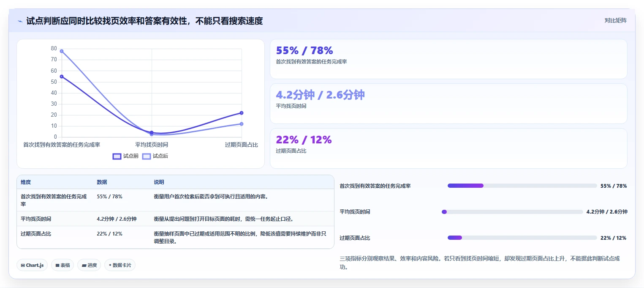Click the 平均找页时间 progress bar
This screenshot has width=644, height=288.
(x=512, y=212)
